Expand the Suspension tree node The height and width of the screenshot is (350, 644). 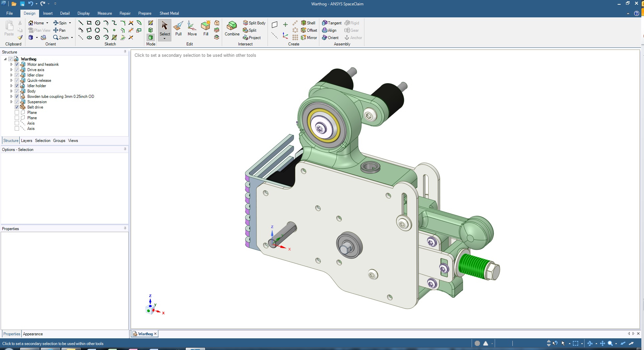tap(11, 102)
